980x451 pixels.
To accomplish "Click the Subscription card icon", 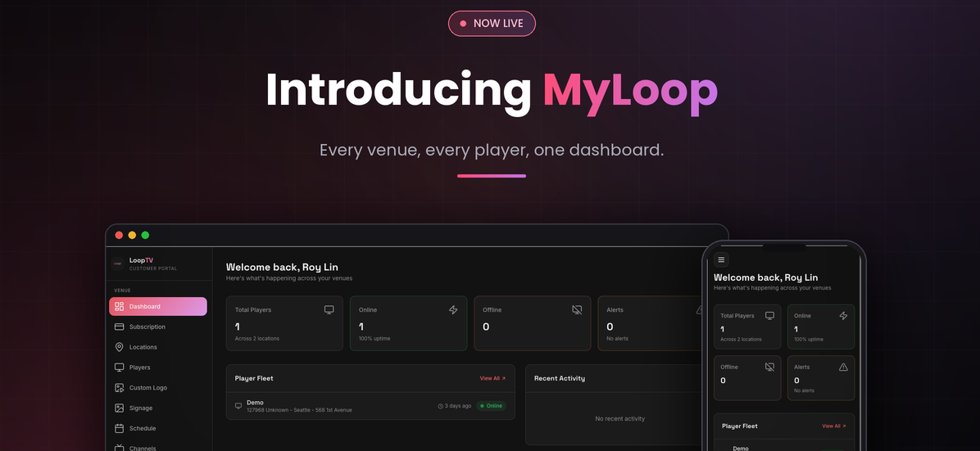I will click(x=120, y=327).
